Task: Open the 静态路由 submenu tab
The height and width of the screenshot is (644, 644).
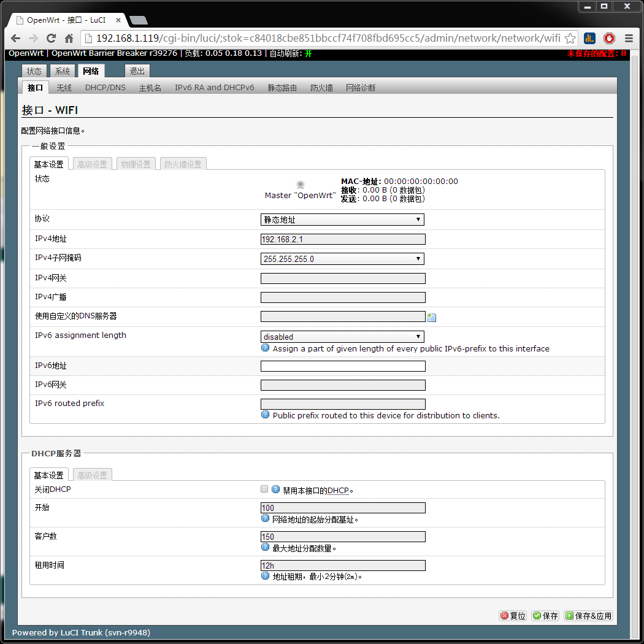Action: click(x=282, y=88)
